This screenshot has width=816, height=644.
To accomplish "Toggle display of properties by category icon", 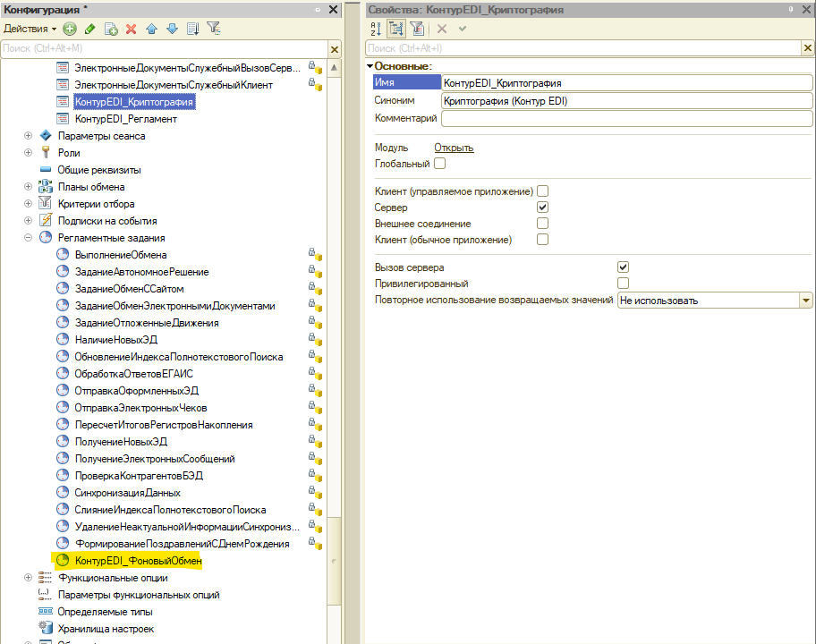I will (x=395, y=29).
